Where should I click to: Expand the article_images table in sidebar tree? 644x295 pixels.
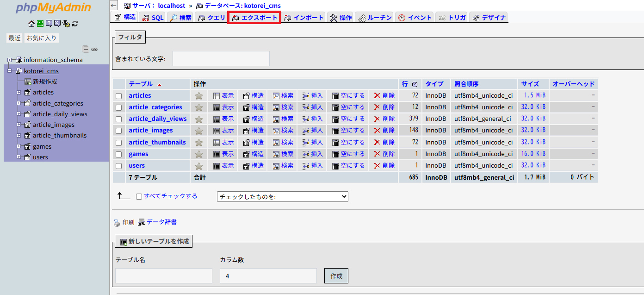point(19,125)
